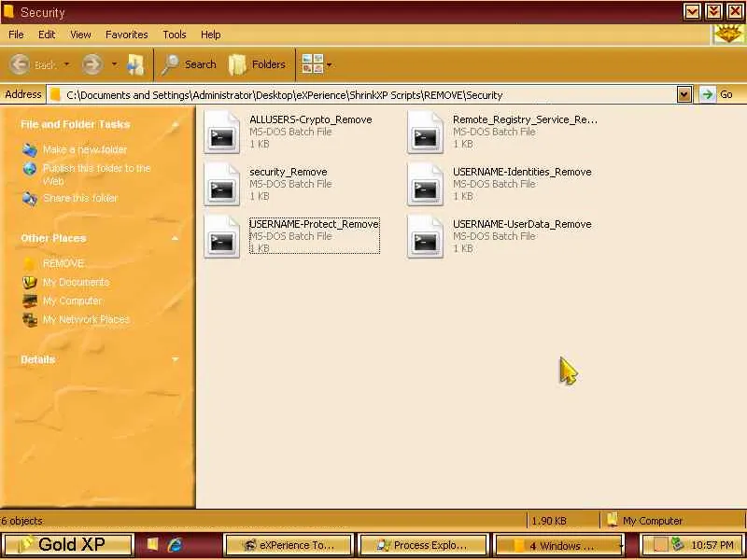Click the folder icon in quick launch
Viewport: 747px width, 560px height.
(x=152, y=545)
